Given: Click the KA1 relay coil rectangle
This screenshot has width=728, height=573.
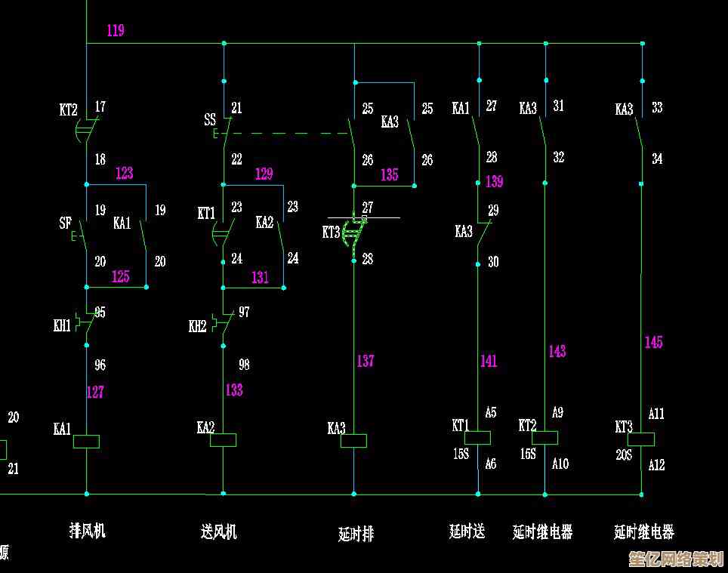Looking at the screenshot, I should click(x=86, y=442).
